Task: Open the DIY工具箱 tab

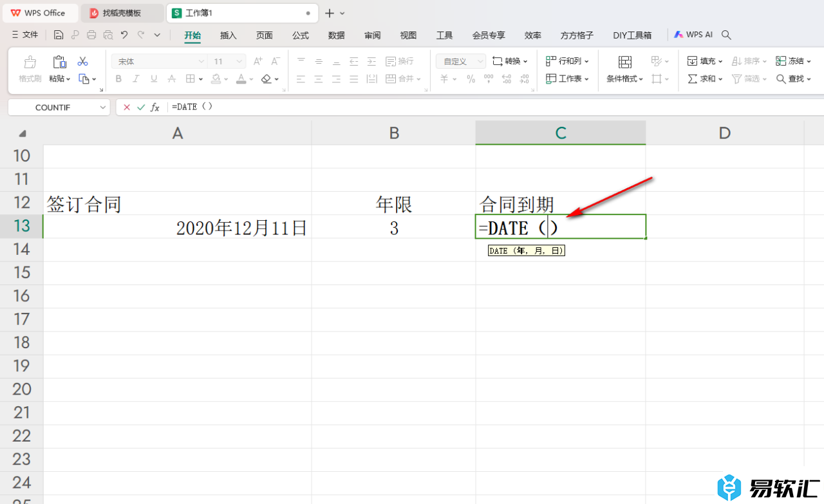Action: click(x=632, y=35)
